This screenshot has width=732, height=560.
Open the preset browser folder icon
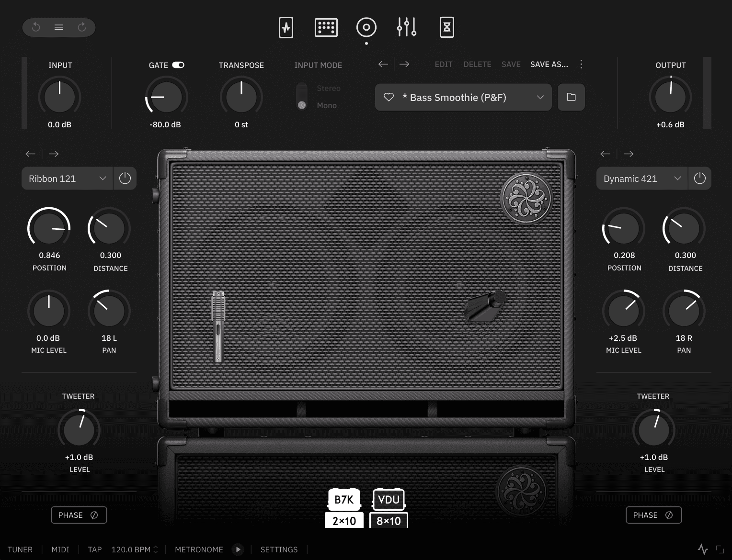pyautogui.click(x=571, y=97)
